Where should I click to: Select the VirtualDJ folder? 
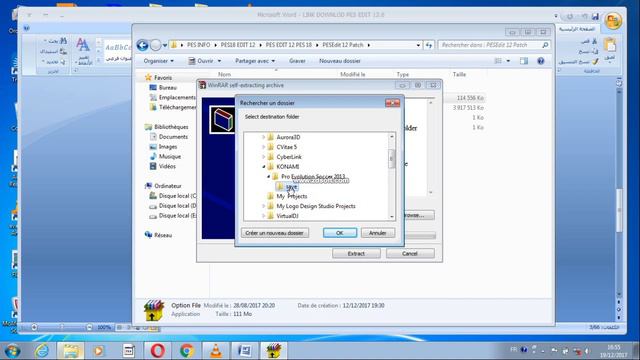point(287,216)
